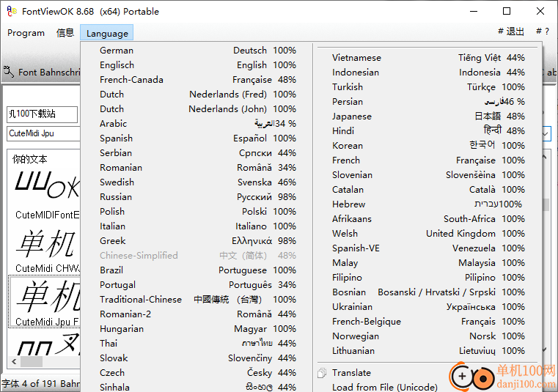The image size is (558, 392).
Task: Select the CuteMidi Jpu F font preview
Action: point(45,302)
